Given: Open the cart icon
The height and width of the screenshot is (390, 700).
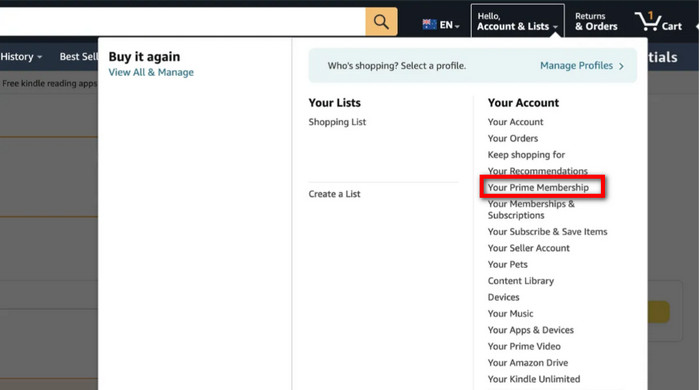Looking at the screenshot, I should point(659,21).
